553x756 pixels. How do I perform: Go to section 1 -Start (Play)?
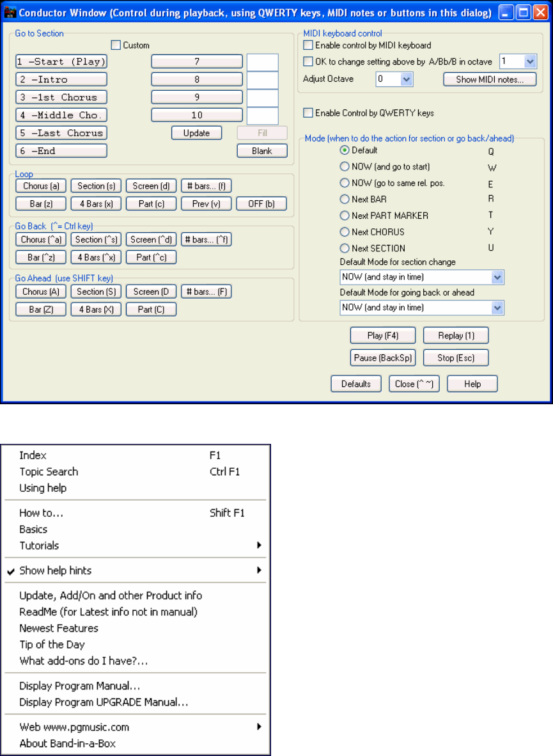(x=61, y=61)
